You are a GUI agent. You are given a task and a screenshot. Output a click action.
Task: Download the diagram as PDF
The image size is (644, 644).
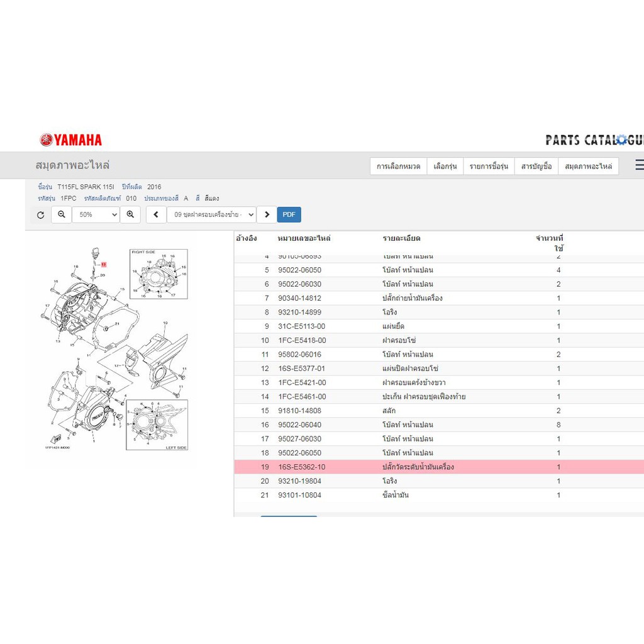coord(289,214)
